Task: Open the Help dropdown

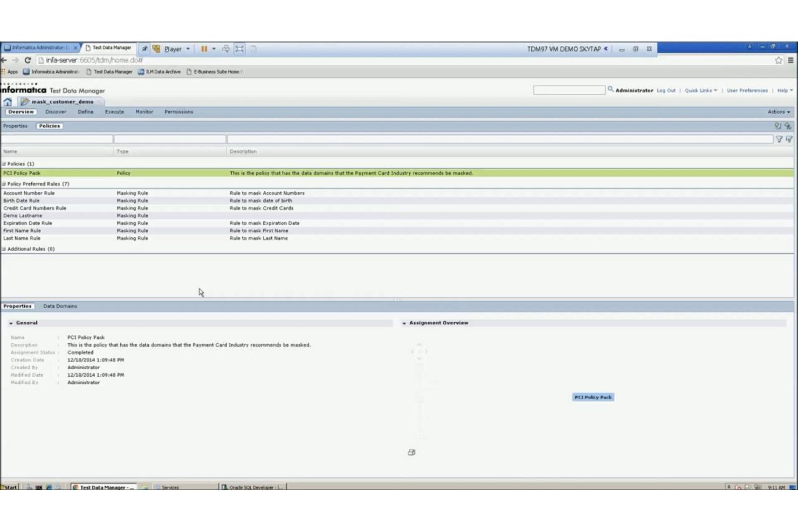Action: click(x=785, y=91)
